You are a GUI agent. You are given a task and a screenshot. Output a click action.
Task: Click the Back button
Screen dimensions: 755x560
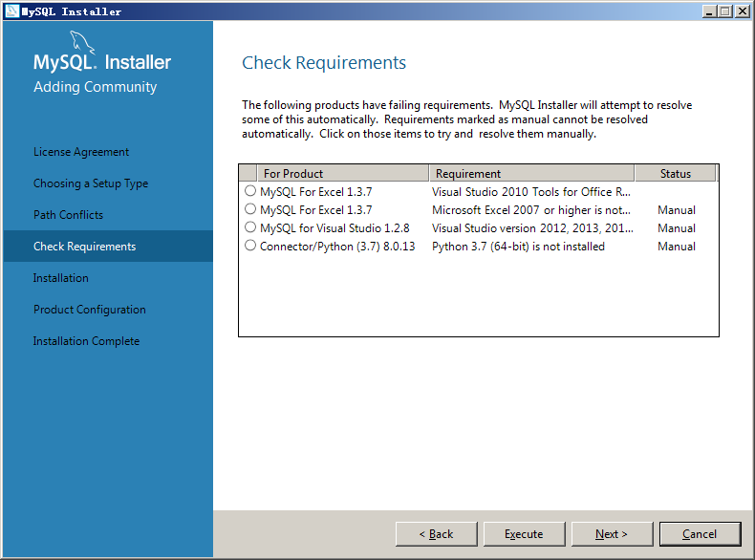[436, 534]
